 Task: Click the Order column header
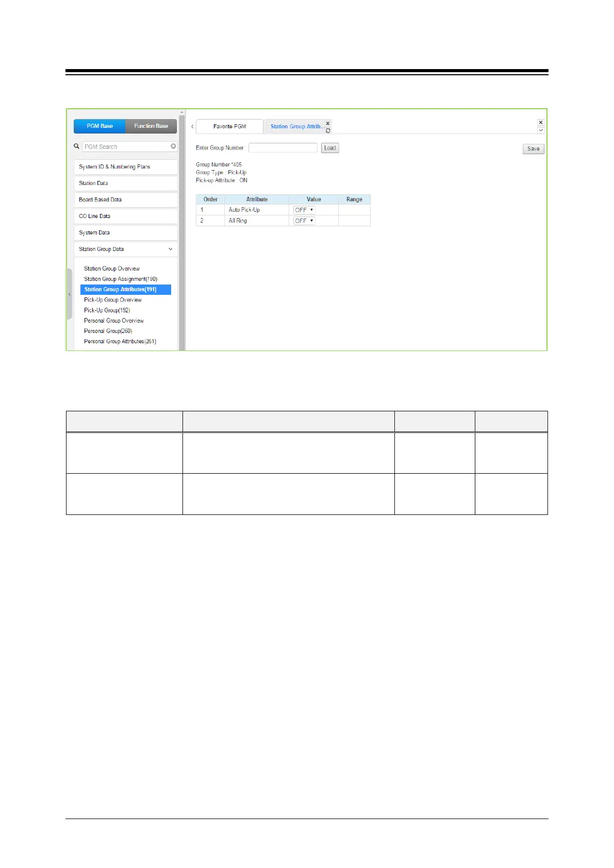(210, 199)
